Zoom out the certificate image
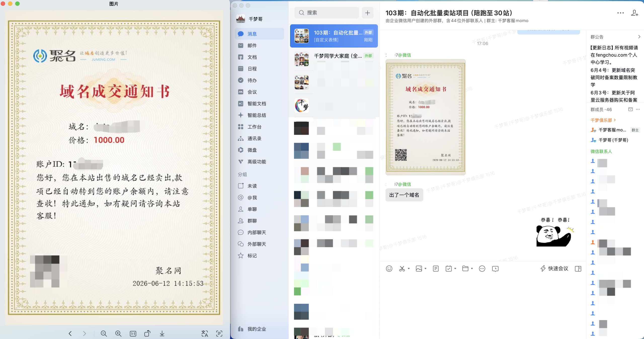Screen dimensions: 644x339 point(104,333)
